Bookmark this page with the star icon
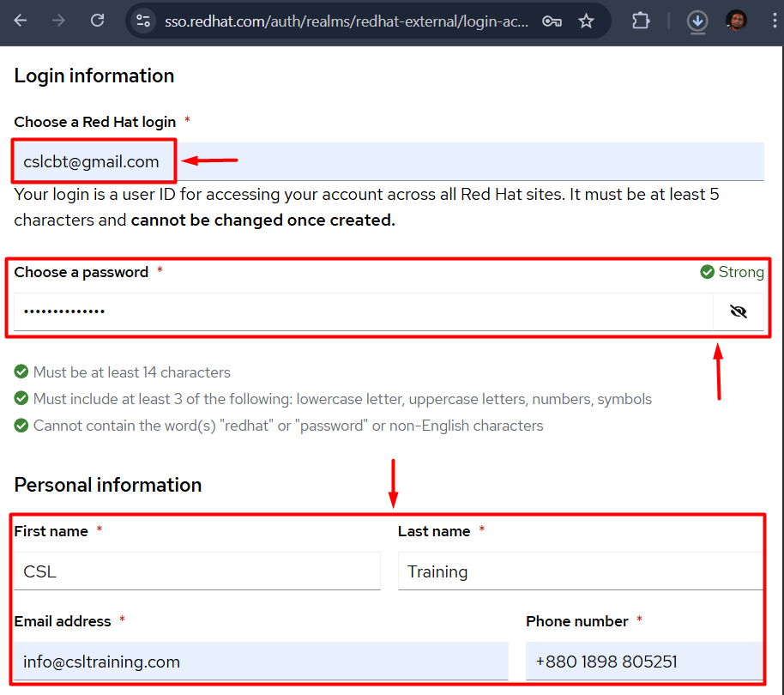 pyautogui.click(x=587, y=21)
